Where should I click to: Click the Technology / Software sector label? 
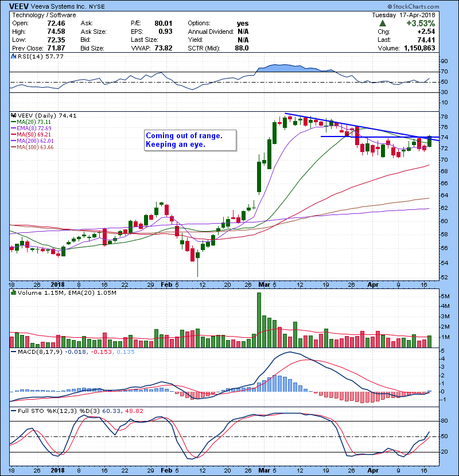click(44, 15)
